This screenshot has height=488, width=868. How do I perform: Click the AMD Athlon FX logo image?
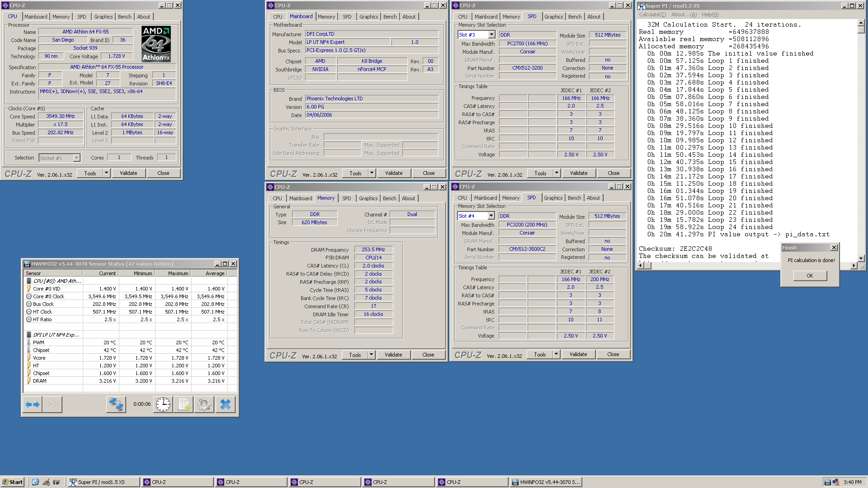(156, 44)
